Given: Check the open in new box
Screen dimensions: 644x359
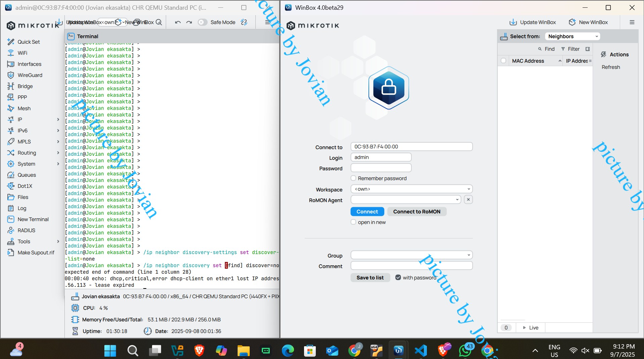Looking at the screenshot, I should click(x=353, y=222).
